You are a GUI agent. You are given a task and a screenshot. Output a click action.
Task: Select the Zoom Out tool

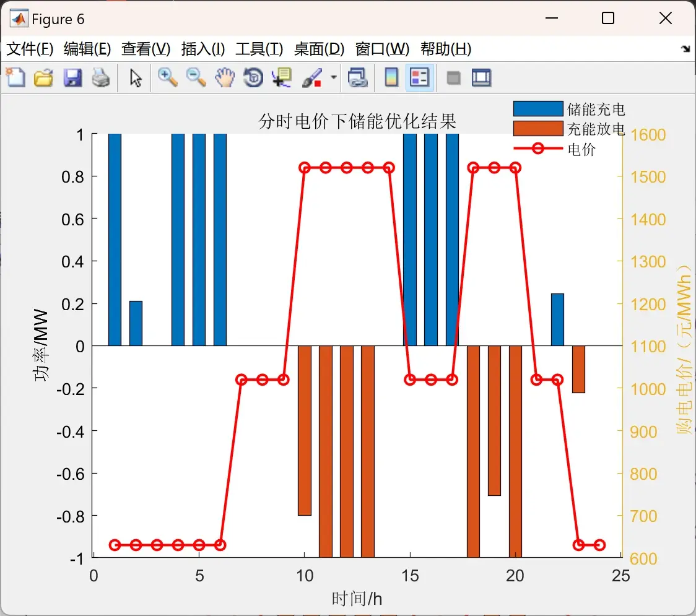coord(196,77)
